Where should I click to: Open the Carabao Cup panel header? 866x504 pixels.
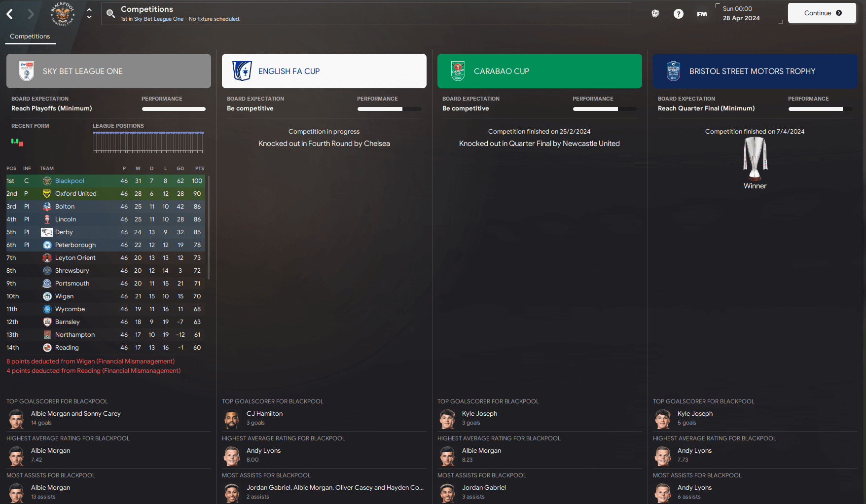point(540,71)
